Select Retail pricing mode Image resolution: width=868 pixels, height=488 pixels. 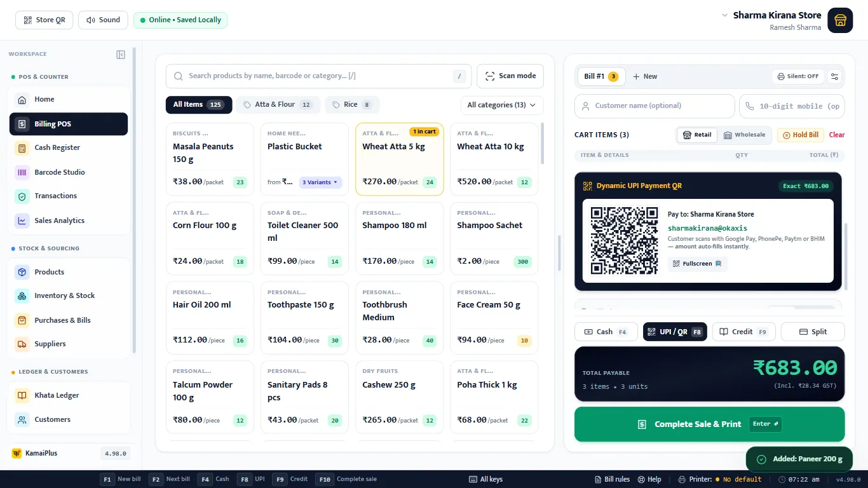coord(697,135)
